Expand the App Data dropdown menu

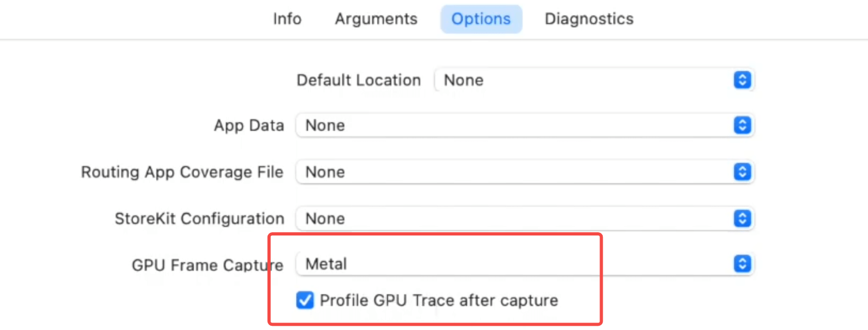512,125
